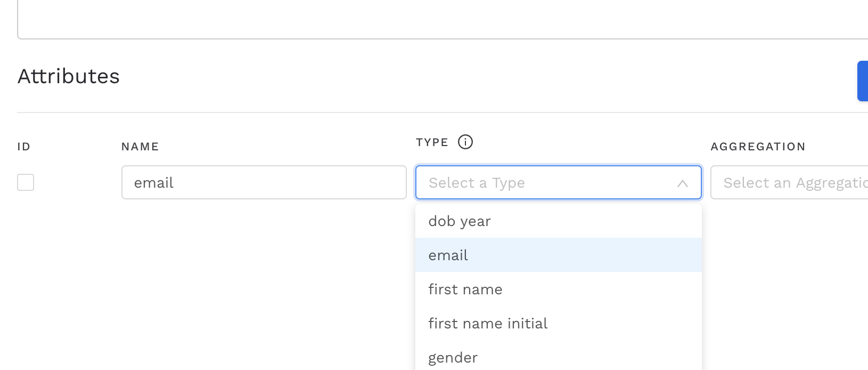Click the TYPE column header label
Screen dimensions: 868x370
(x=432, y=142)
